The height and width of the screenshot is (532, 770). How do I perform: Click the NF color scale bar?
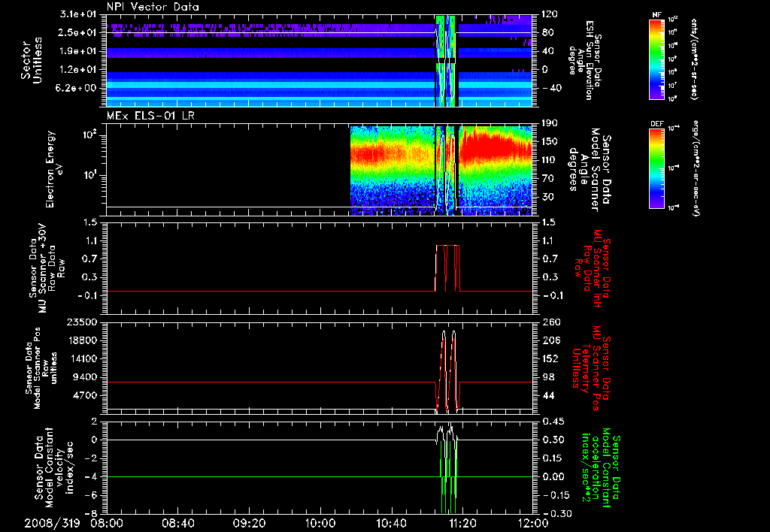pos(655,59)
